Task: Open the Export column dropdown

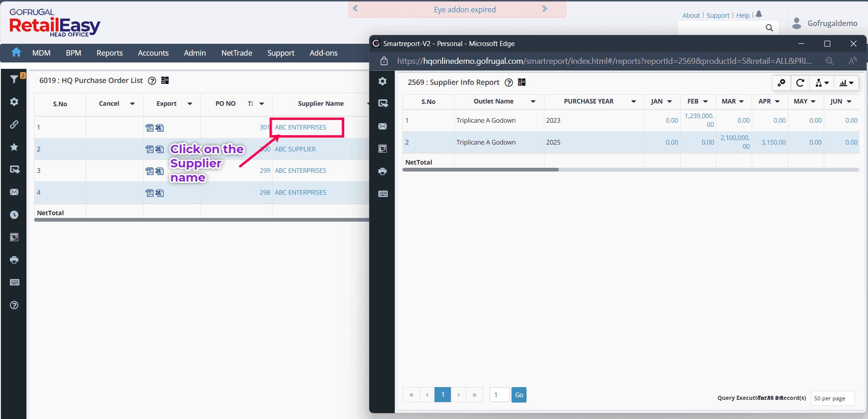Action: pos(190,104)
